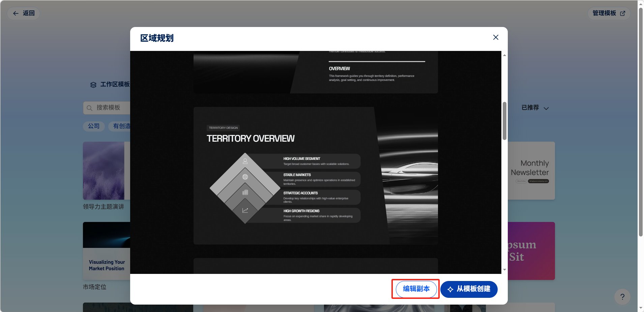The height and width of the screenshot is (312, 644).
Task: Click the preview scrollbar up arrow
Action: click(x=504, y=55)
